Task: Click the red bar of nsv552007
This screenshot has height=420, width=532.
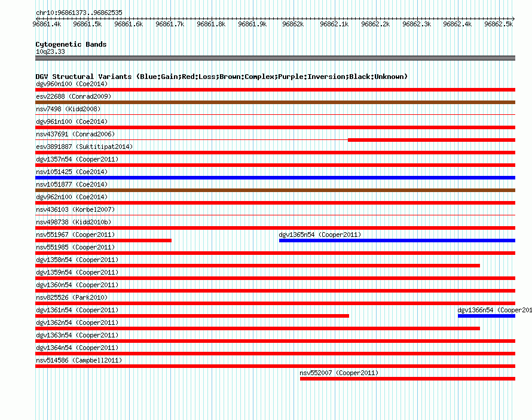Action: click(x=408, y=379)
